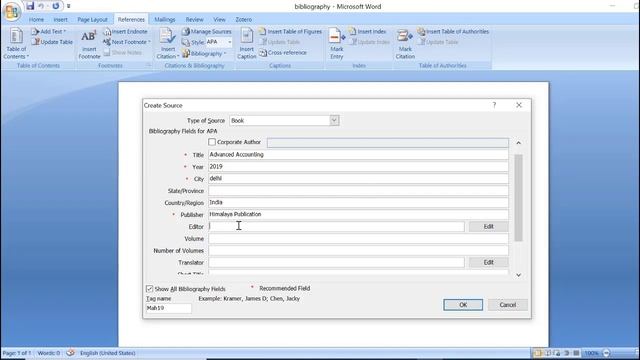Image resolution: width=640 pixels, height=360 pixels.
Task: Click the bibliography fields scrollbar thumb
Action: tap(518, 198)
